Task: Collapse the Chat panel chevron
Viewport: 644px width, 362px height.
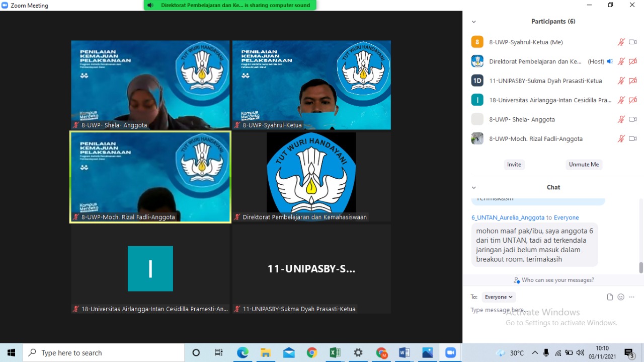Action: [473, 187]
